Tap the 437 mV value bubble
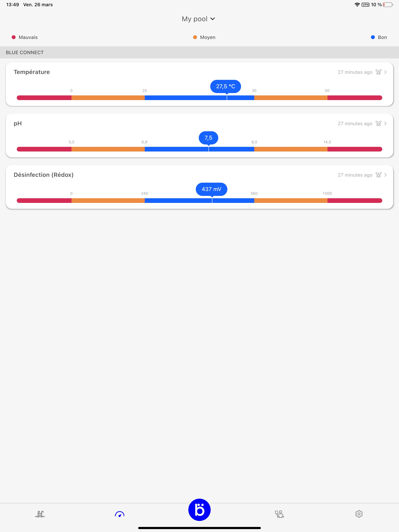The image size is (399, 532). pos(212,189)
